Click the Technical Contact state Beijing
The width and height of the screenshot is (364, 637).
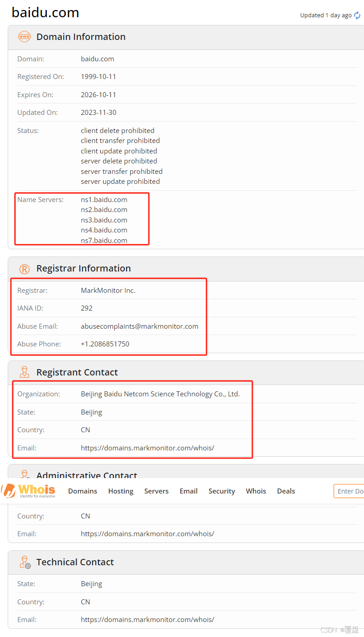[x=91, y=584]
